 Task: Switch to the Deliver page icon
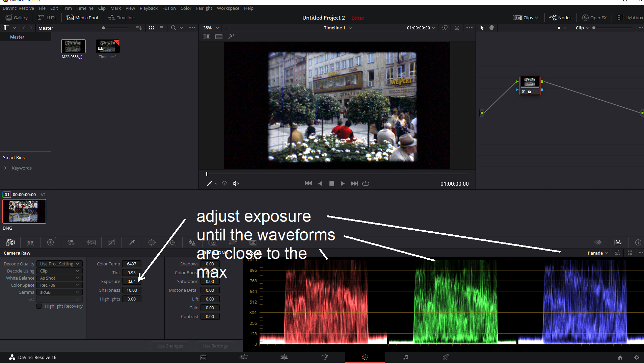tap(446, 357)
